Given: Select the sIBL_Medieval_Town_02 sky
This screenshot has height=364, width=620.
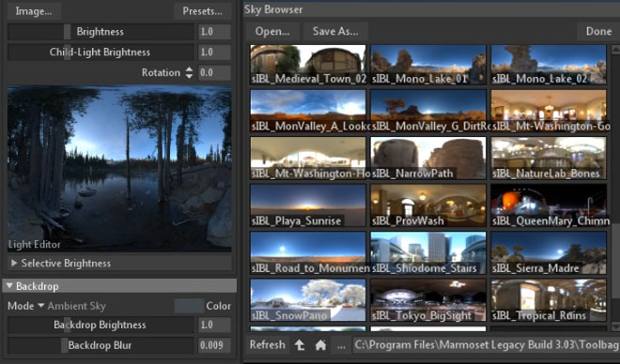Looking at the screenshot, I should 308,65.
